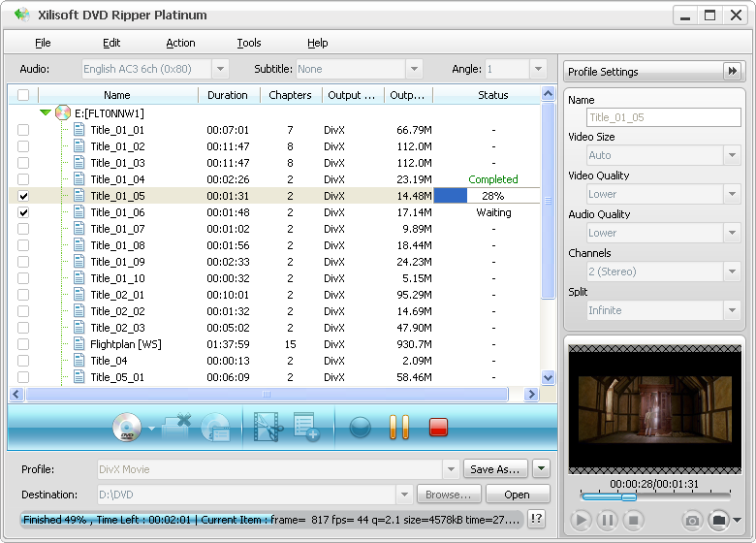Image resolution: width=756 pixels, height=543 pixels.
Task: Collapse the Profile Settings panel arrow
Action: [x=732, y=72]
